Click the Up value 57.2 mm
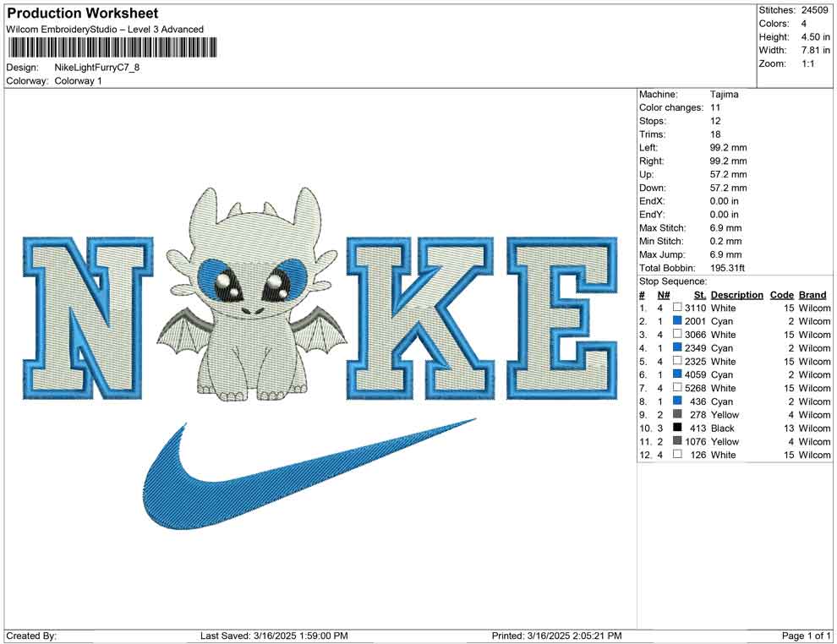The height and width of the screenshot is (644, 837). (x=728, y=174)
